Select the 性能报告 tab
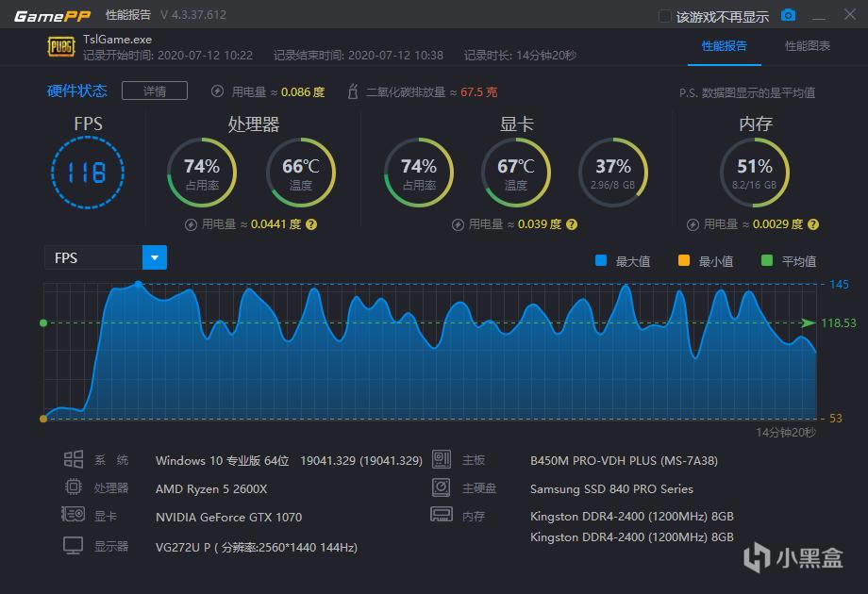The width and height of the screenshot is (868, 594). pyautogui.click(x=724, y=46)
